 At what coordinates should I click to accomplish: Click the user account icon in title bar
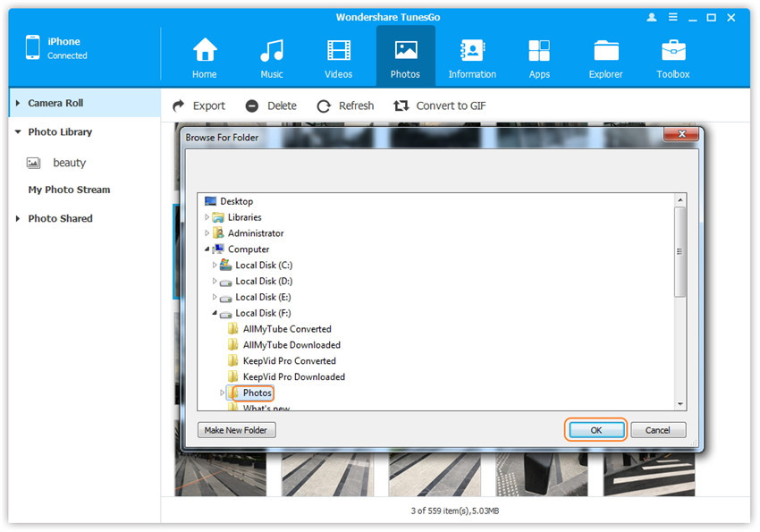651,17
